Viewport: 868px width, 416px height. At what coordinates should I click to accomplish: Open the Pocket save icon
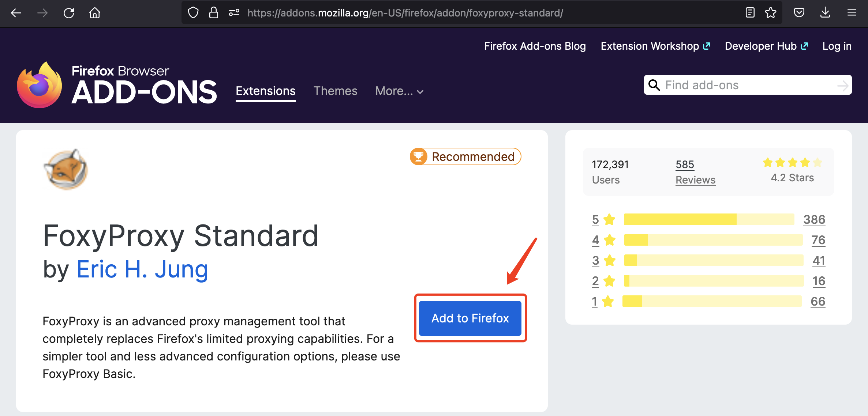coord(799,13)
